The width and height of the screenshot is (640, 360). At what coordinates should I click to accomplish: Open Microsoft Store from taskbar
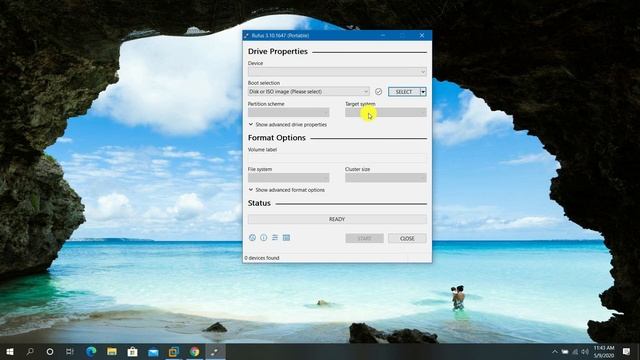coord(132,351)
